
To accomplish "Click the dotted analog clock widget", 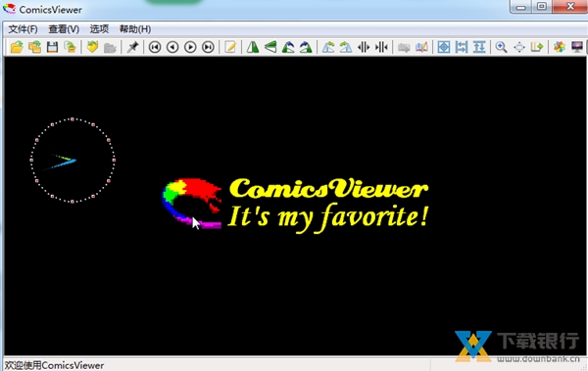I will (73, 161).
